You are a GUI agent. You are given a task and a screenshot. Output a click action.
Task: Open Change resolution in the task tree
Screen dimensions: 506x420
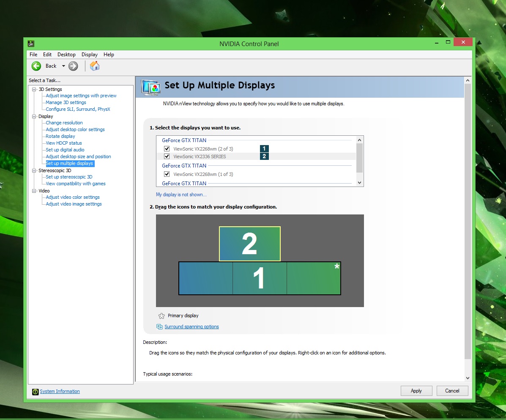point(64,123)
